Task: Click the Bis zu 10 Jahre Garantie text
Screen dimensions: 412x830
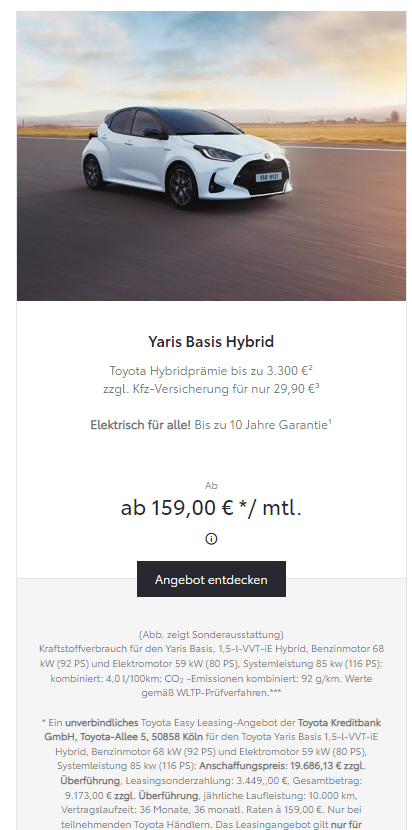Action: pyautogui.click(x=263, y=425)
